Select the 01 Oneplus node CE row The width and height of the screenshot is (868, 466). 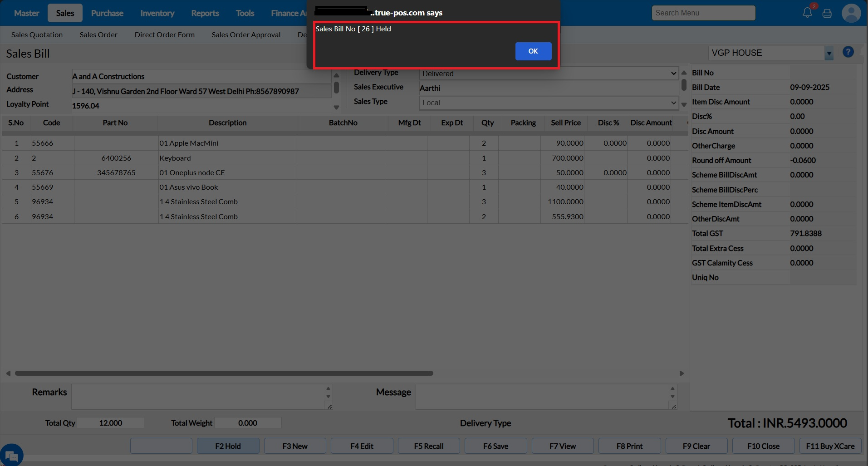(345, 172)
